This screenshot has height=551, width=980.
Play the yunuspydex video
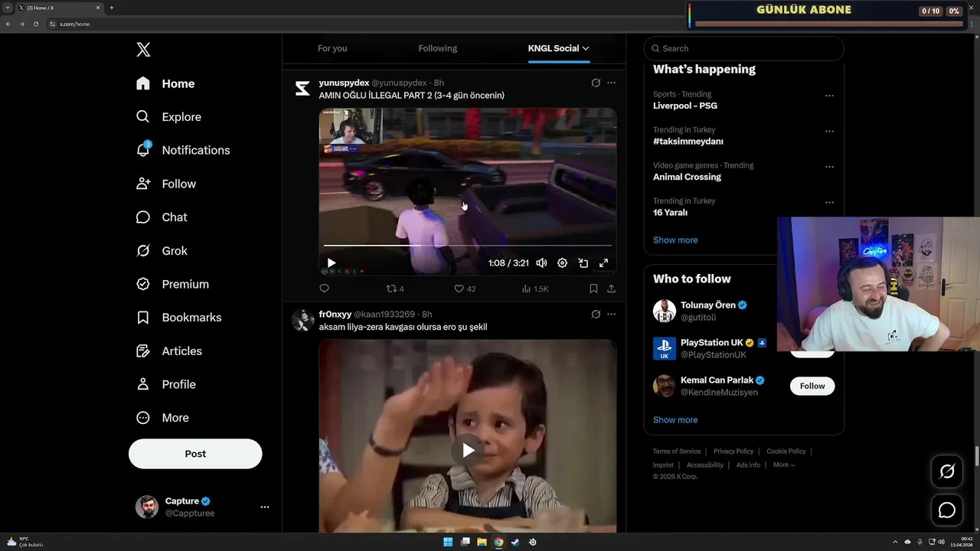tap(332, 262)
